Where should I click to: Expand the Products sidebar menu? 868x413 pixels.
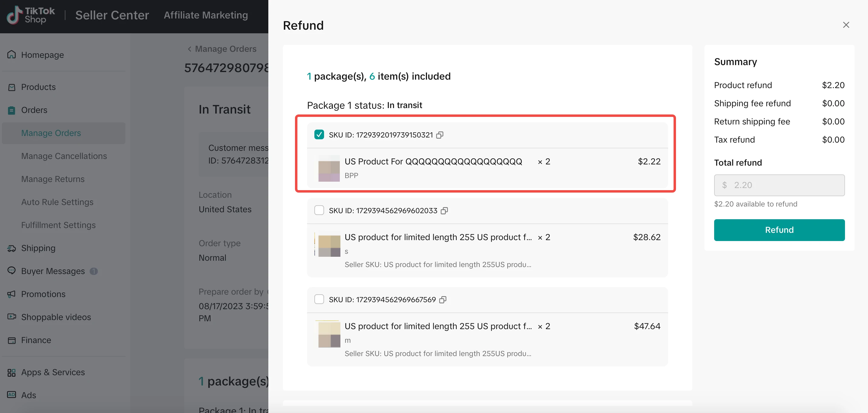38,87
